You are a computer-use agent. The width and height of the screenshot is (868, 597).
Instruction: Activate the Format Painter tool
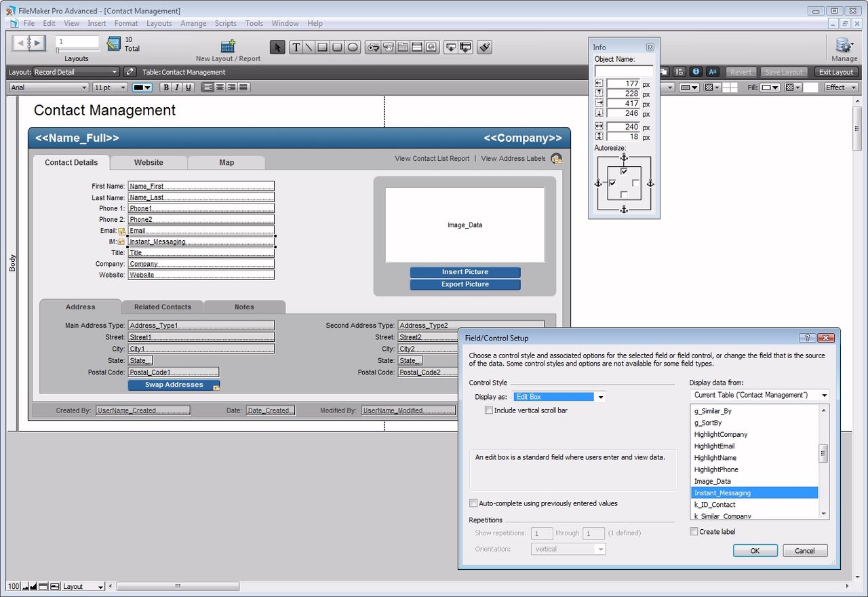pyautogui.click(x=484, y=47)
